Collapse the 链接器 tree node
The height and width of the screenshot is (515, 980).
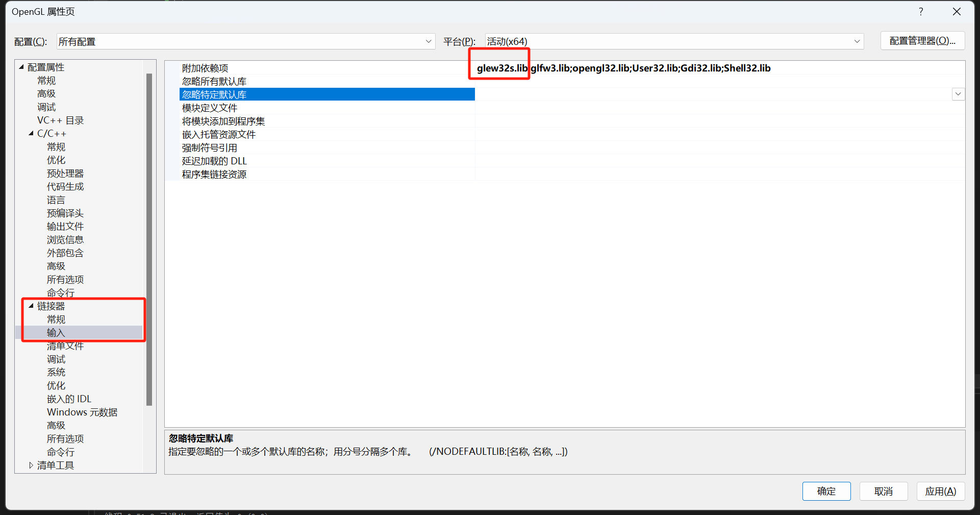[x=31, y=306]
